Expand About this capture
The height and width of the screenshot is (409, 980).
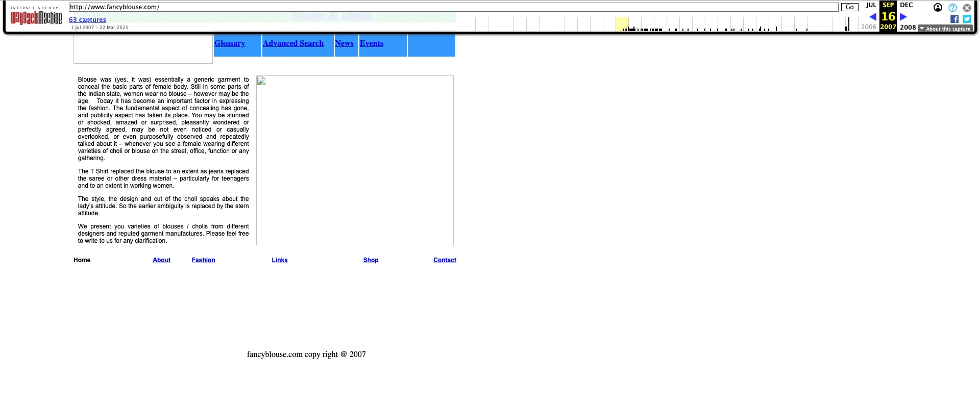pyautogui.click(x=945, y=29)
